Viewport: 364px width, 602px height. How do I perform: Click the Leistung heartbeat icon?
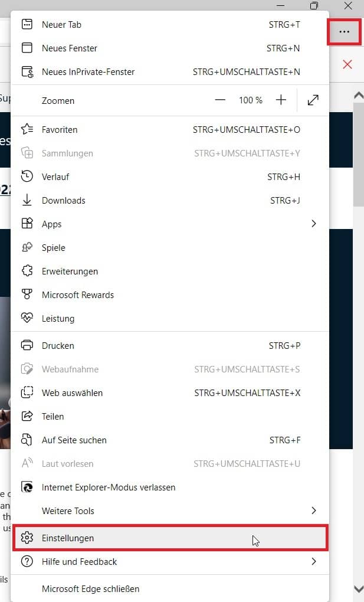[x=27, y=319]
